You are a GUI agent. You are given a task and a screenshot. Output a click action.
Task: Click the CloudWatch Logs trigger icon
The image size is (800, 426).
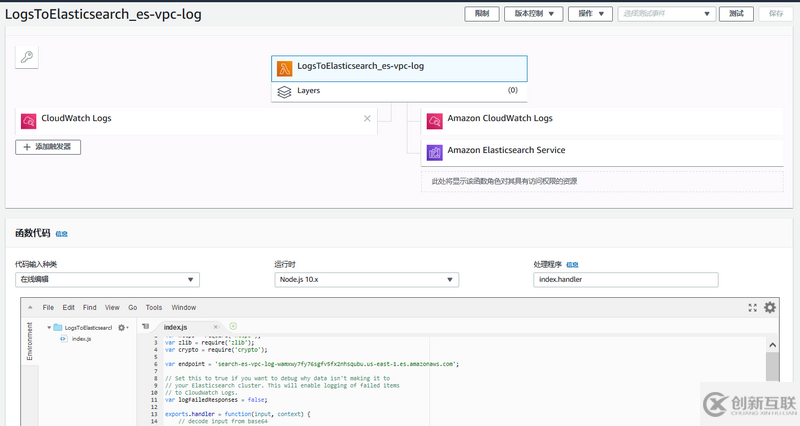click(29, 121)
